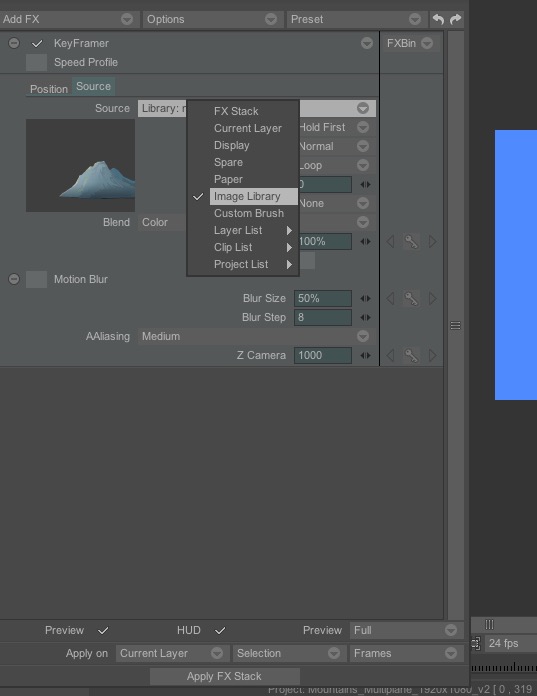Screen dimensions: 537x696
Task: Select Display from the source menu
Action: click(x=232, y=145)
